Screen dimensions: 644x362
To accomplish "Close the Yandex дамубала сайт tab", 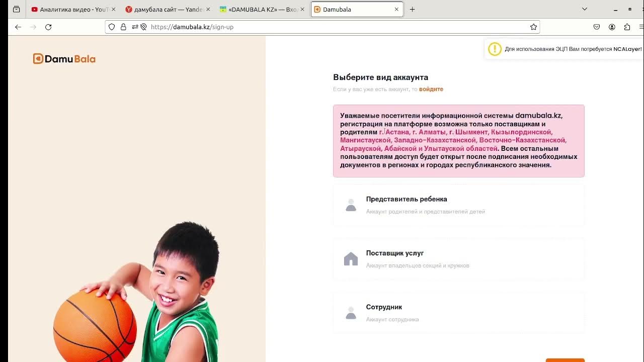I will pyautogui.click(x=208, y=9).
